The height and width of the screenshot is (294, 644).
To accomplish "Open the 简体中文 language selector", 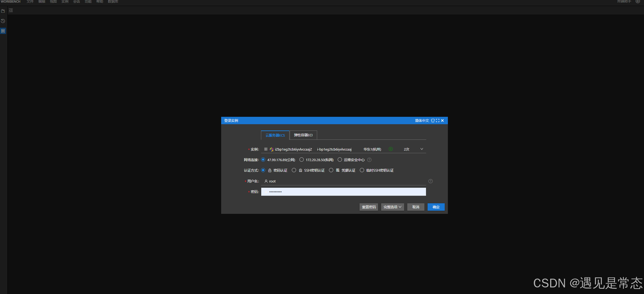I will [422, 121].
